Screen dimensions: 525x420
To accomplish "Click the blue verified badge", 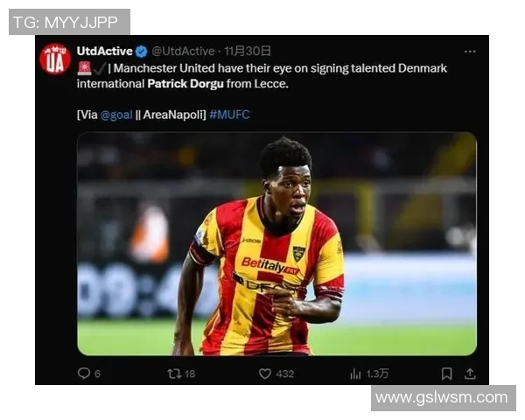I will (x=141, y=52).
